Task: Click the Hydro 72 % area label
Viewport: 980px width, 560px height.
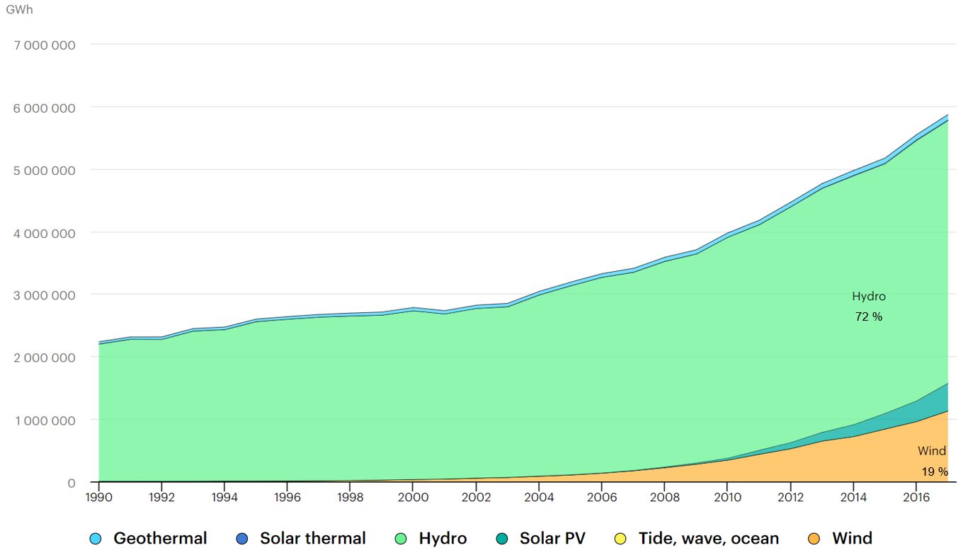Action: point(869,307)
